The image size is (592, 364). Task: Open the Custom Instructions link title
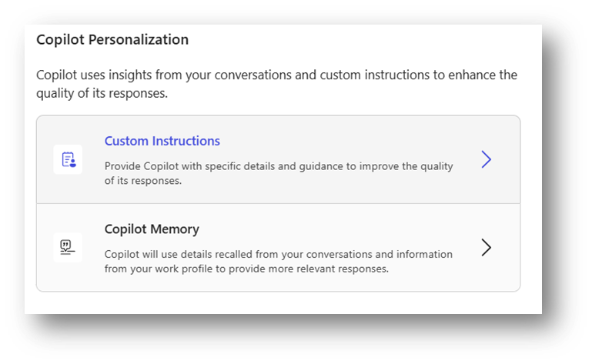point(162,141)
